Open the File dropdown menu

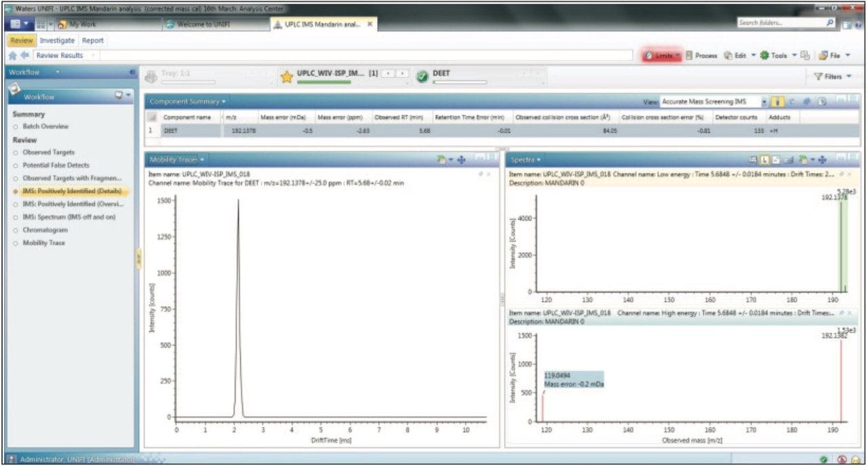[x=833, y=56]
